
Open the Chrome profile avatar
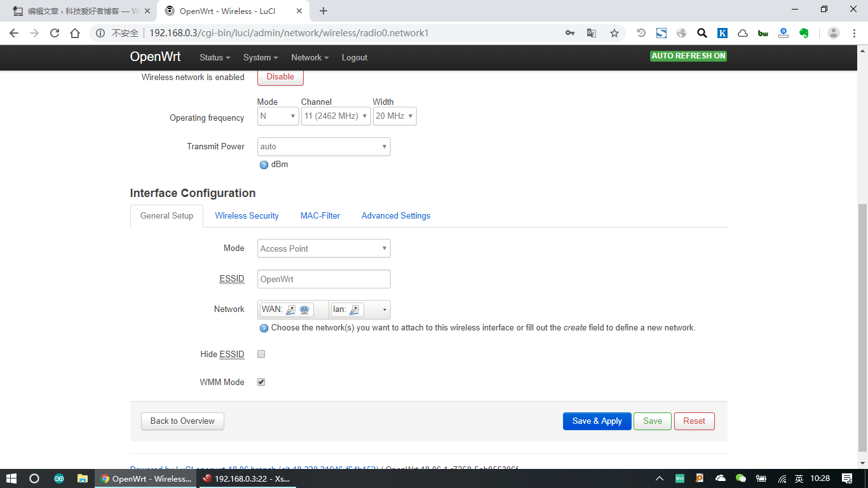(x=834, y=33)
